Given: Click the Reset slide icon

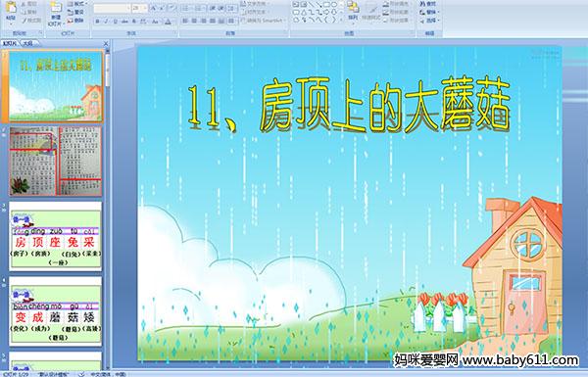Looking at the screenshot, I should tap(75, 12).
